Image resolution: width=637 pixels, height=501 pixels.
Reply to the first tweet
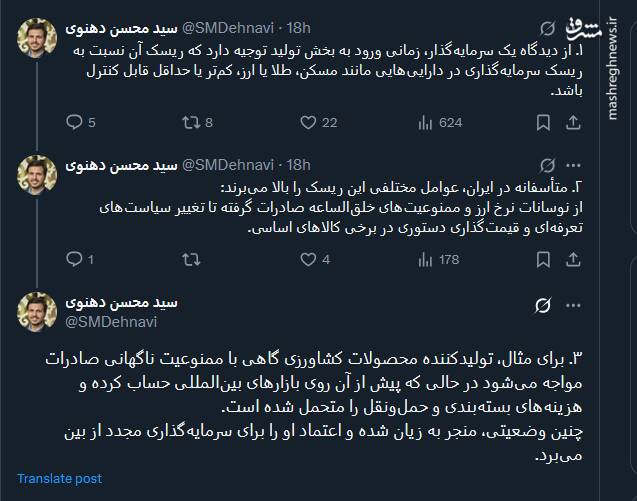pos(73,123)
